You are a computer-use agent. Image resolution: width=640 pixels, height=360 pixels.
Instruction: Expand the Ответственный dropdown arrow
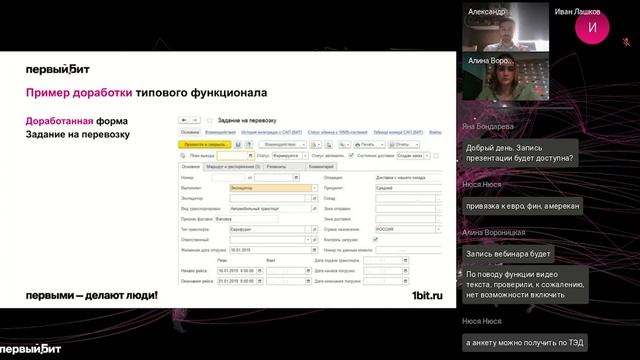(308, 240)
